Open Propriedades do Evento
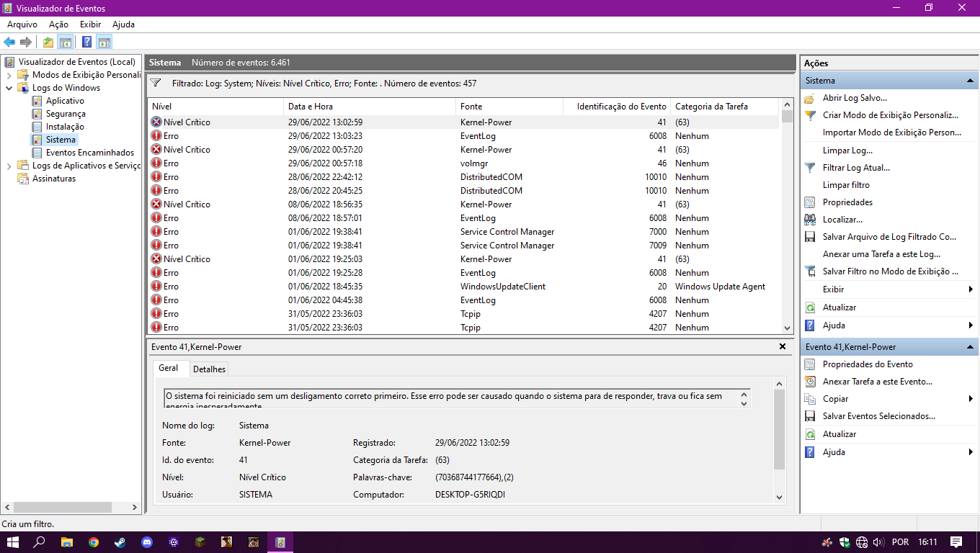Image resolution: width=980 pixels, height=553 pixels. tap(868, 364)
